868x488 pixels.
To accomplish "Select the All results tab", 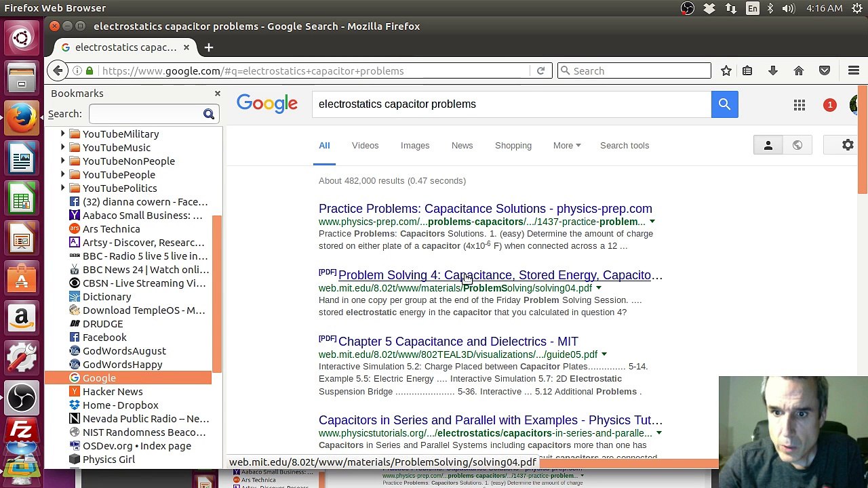I will click(324, 145).
